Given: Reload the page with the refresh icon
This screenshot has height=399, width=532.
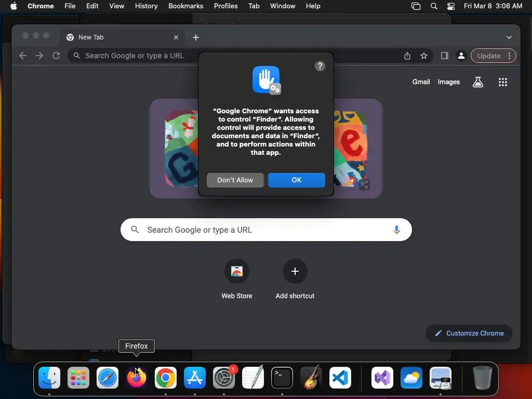Looking at the screenshot, I should [x=56, y=56].
